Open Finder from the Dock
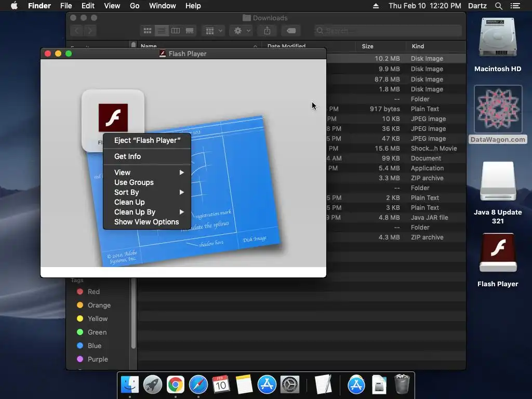 [129, 384]
